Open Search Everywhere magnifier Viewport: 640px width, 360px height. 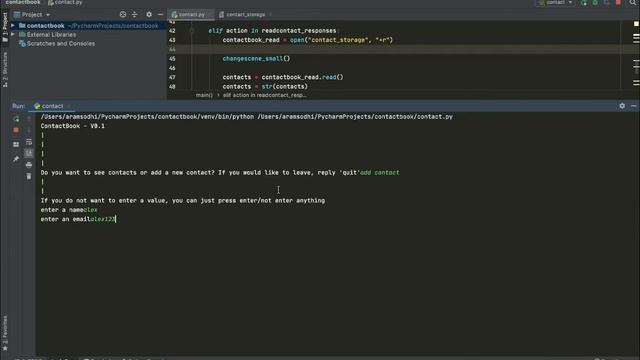click(633, 2)
